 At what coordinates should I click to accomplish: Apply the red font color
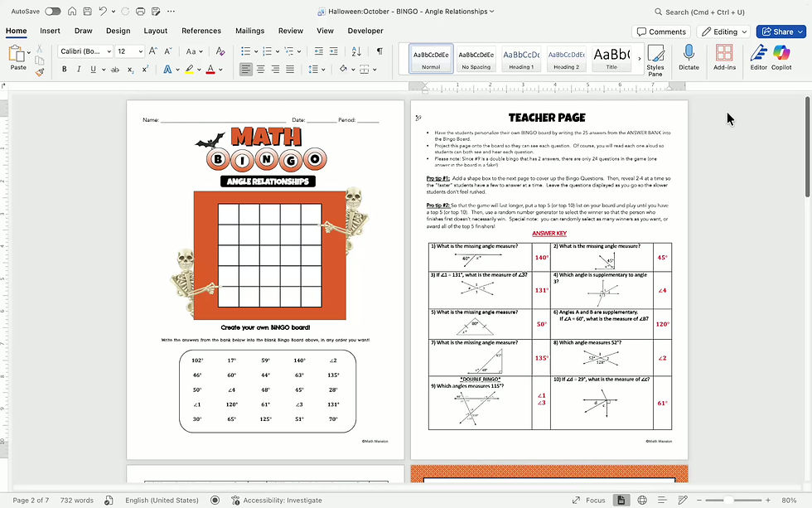click(x=210, y=69)
